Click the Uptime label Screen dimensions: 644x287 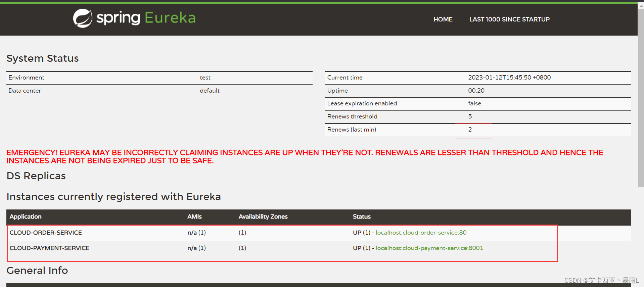click(x=337, y=91)
